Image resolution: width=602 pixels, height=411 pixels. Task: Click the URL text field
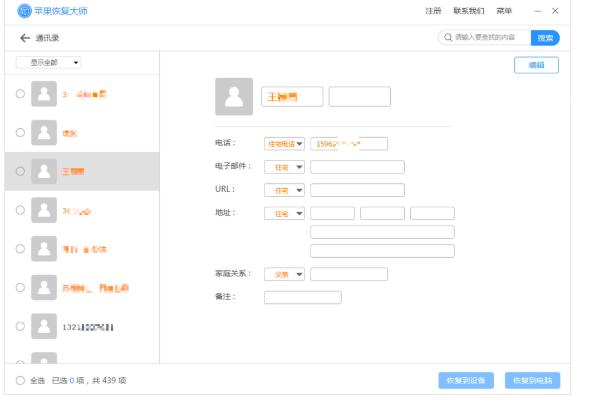pos(357,190)
